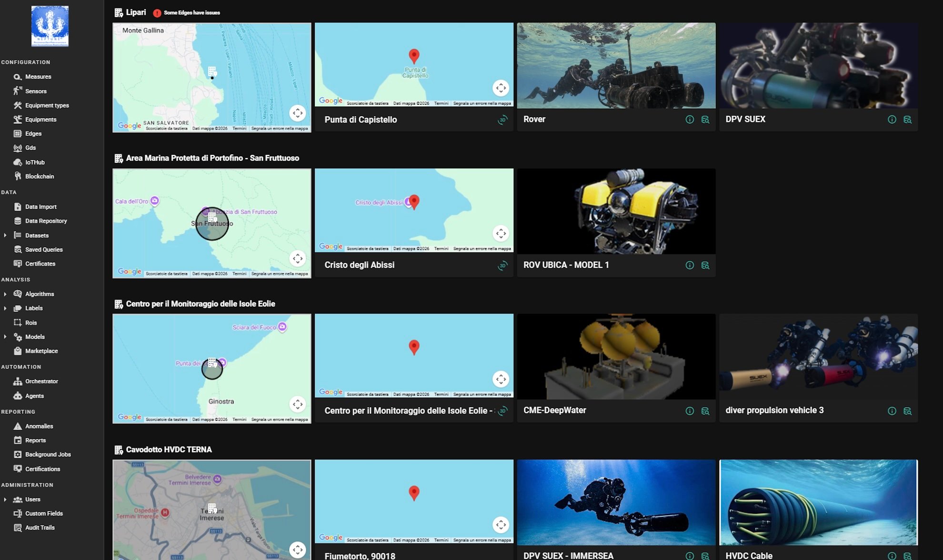Open Custom Fields page
This screenshot has height=560, width=943.
click(44, 513)
